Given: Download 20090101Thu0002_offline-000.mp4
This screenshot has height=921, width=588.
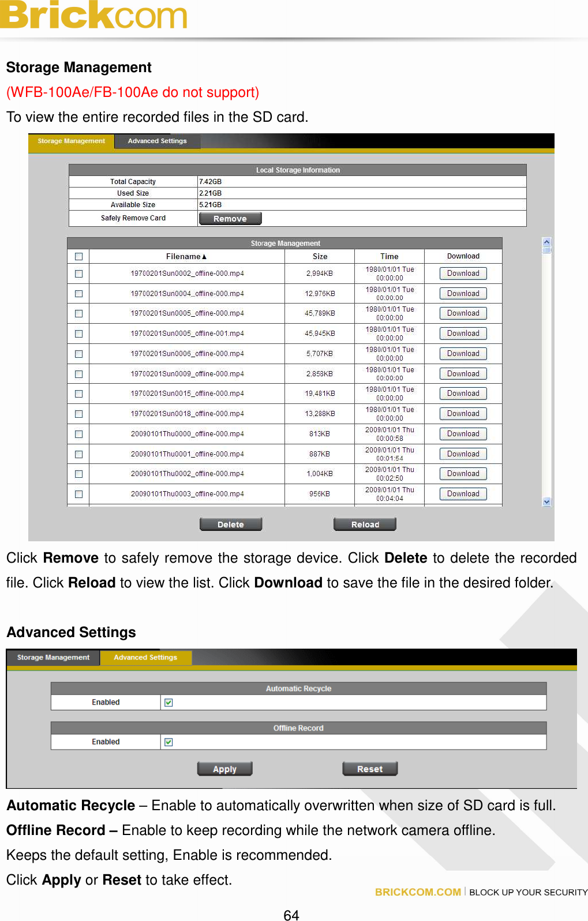Looking at the screenshot, I should (463, 474).
